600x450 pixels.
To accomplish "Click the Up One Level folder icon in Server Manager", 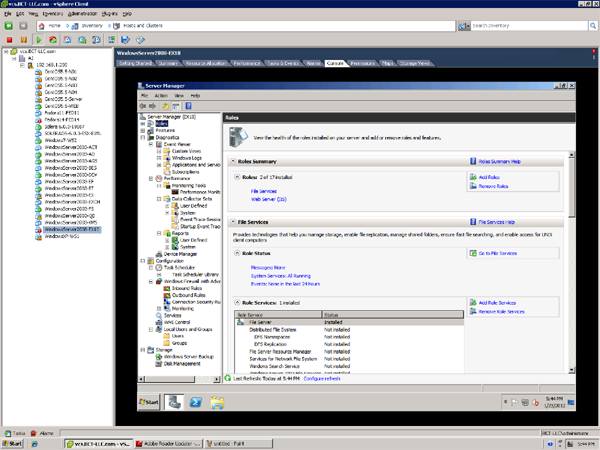I will 165,106.
